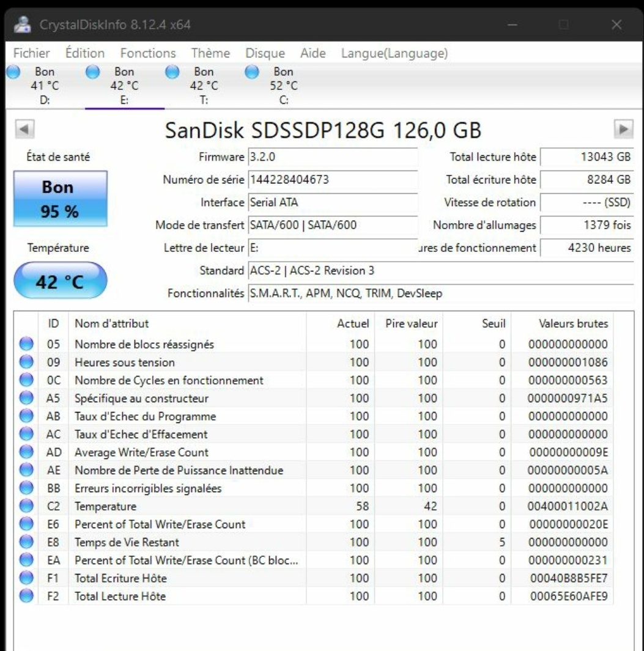The image size is (644, 651).
Task: Open the Fichier menu
Action: click(x=32, y=54)
